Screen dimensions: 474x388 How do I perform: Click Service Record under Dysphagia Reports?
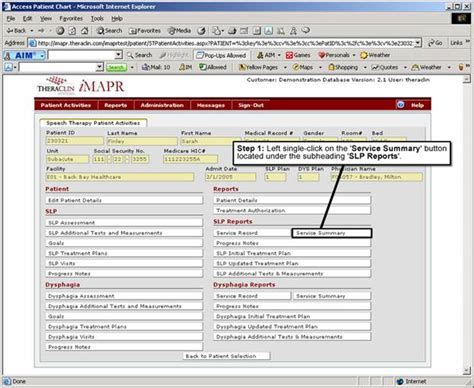[252, 296]
